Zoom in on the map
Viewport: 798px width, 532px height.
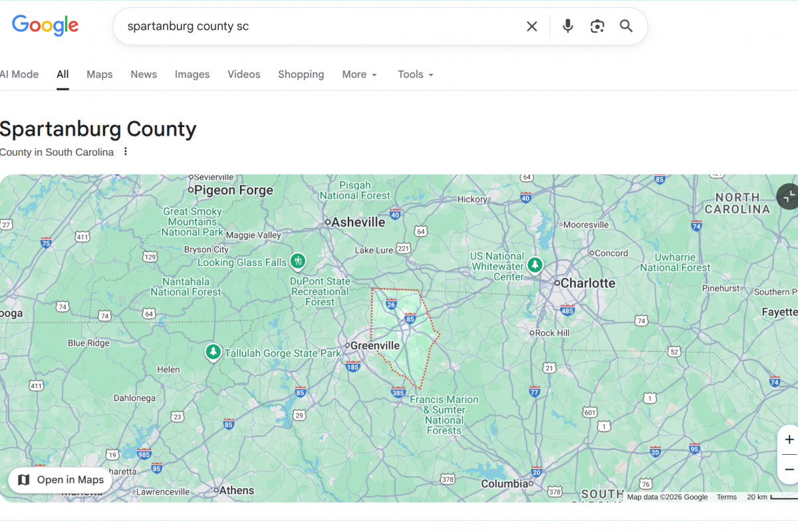coord(789,440)
